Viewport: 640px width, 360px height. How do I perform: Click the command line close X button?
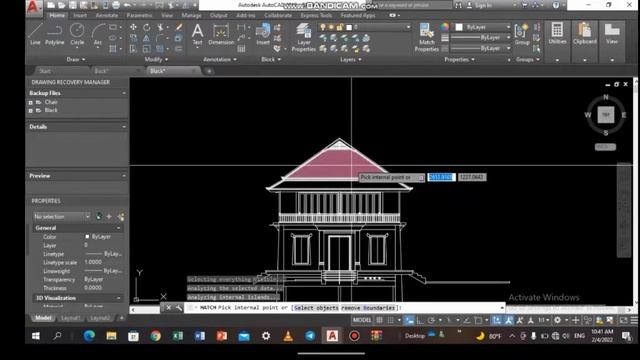[169, 308]
